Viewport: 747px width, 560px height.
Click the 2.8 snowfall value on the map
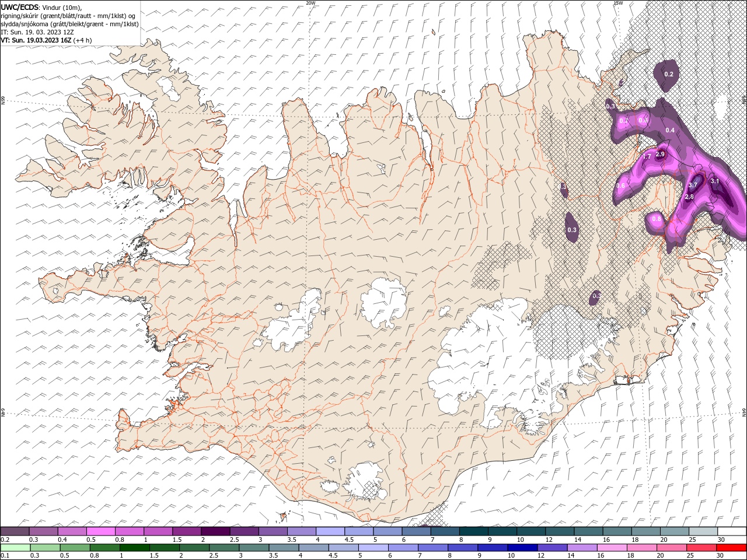click(689, 197)
